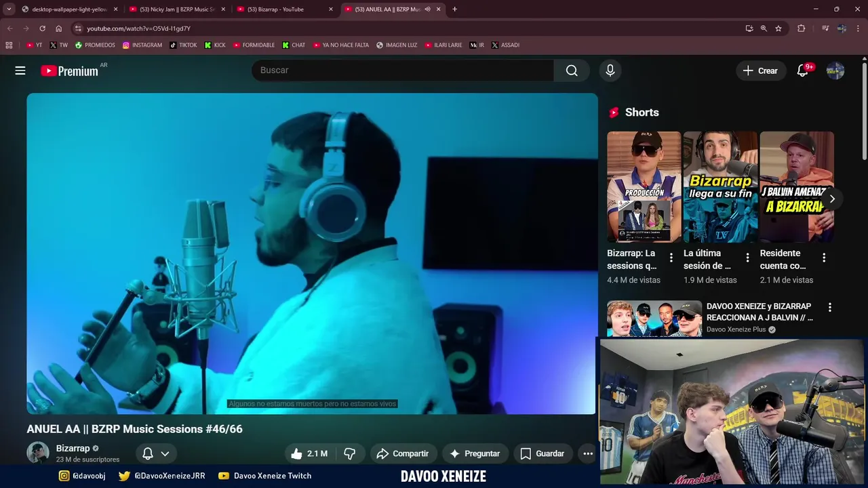
Task: Expand the subscription notification bell dropdown
Action: [x=156, y=453]
